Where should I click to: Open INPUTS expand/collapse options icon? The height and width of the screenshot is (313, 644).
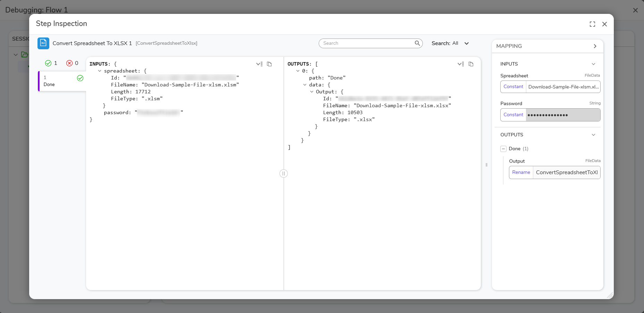pyautogui.click(x=259, y=64)
